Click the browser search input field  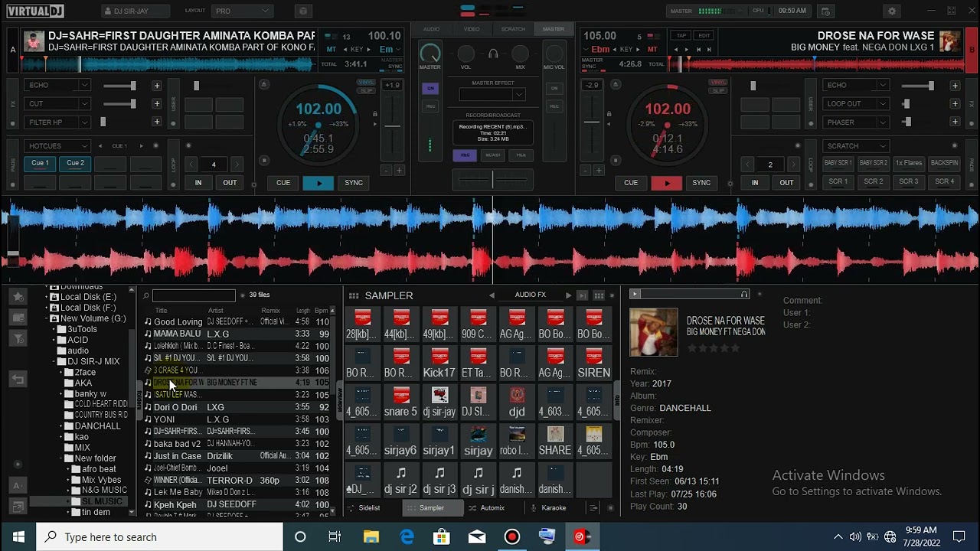[194, 295]
